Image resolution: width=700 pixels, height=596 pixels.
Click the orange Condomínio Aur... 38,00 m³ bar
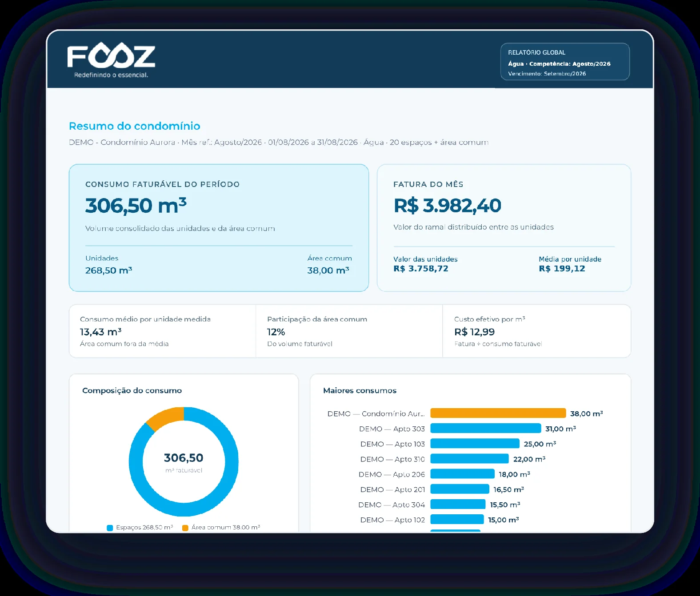[498, 413]
